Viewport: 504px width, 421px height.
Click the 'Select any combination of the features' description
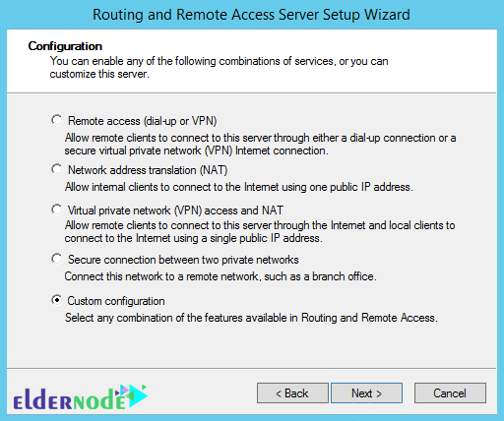[251, 318]
